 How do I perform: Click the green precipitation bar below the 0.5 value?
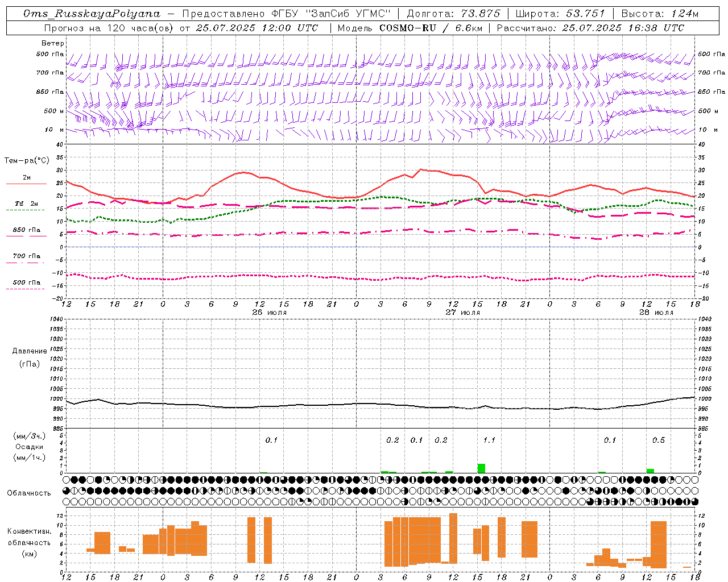click(651, 471)
